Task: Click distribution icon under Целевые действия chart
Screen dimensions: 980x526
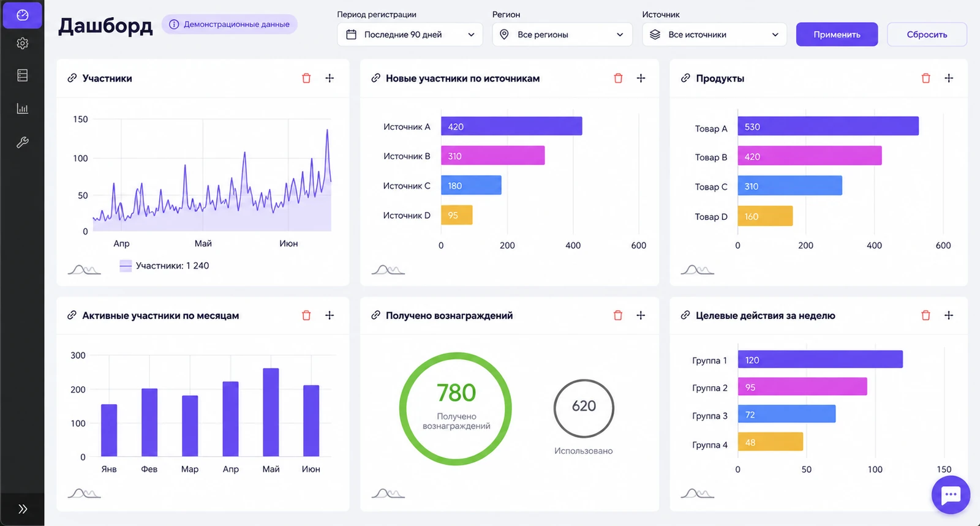Action: click(698, 493)
